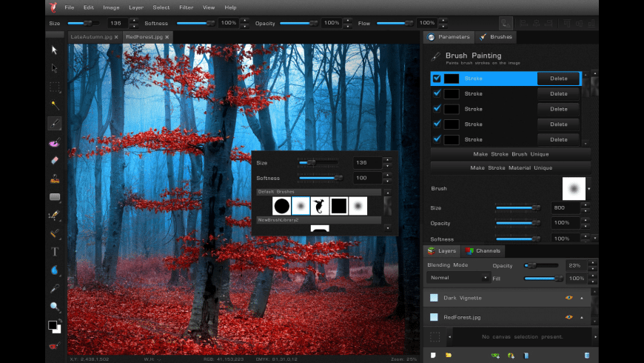Click Make Stroke Brush Unique button
The image size is (644, 363).
pos(511,154)
